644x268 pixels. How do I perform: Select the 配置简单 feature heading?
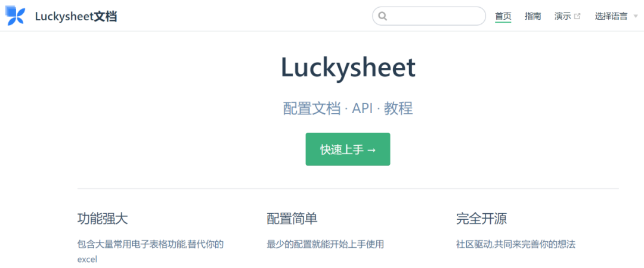pyautogui.click(x=292, y=219)
